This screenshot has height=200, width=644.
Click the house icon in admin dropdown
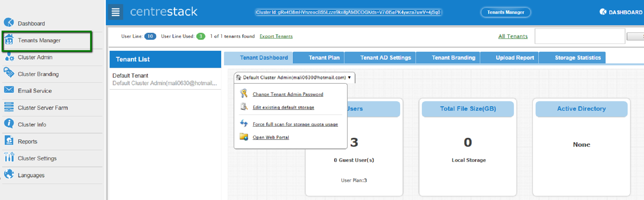[x=239, y=78]
